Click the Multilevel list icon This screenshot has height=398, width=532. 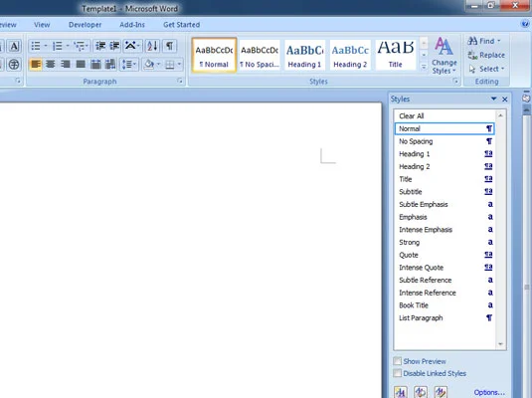79,46
